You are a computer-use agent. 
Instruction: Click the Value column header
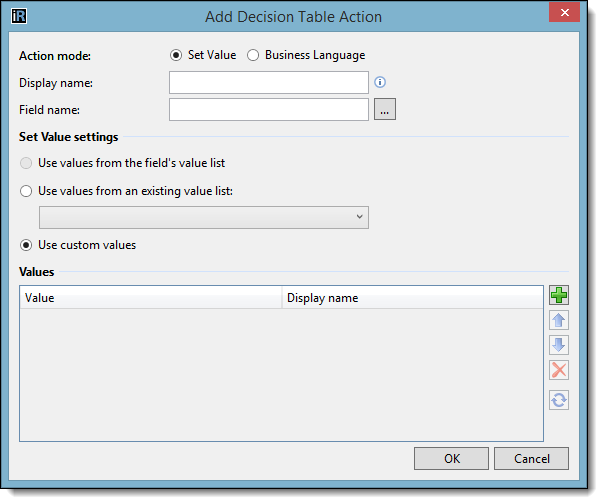pyautogui.click(x=151, y=298)
